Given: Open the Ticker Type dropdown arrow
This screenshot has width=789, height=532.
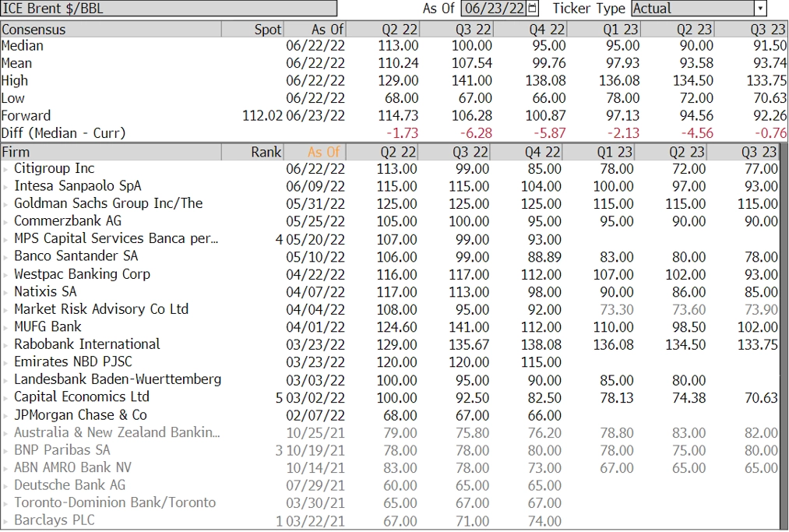Looking at the screenshot, I should click(x=760, y=8).
